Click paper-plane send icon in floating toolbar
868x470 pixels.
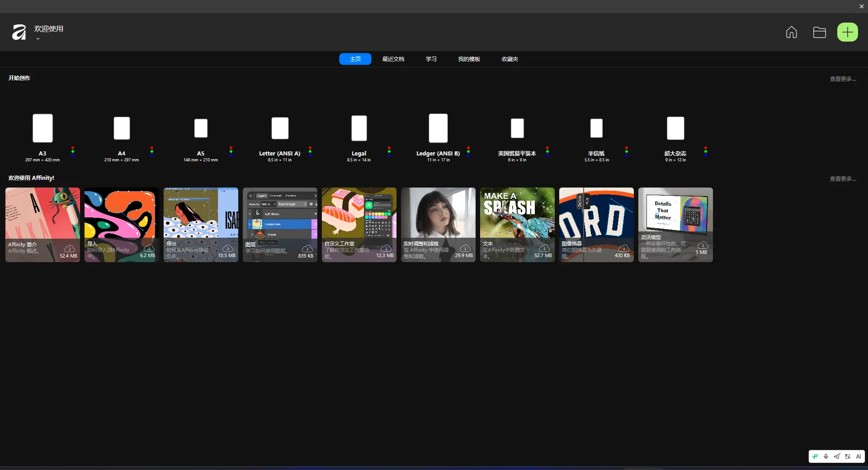click(x=837, y=456)
